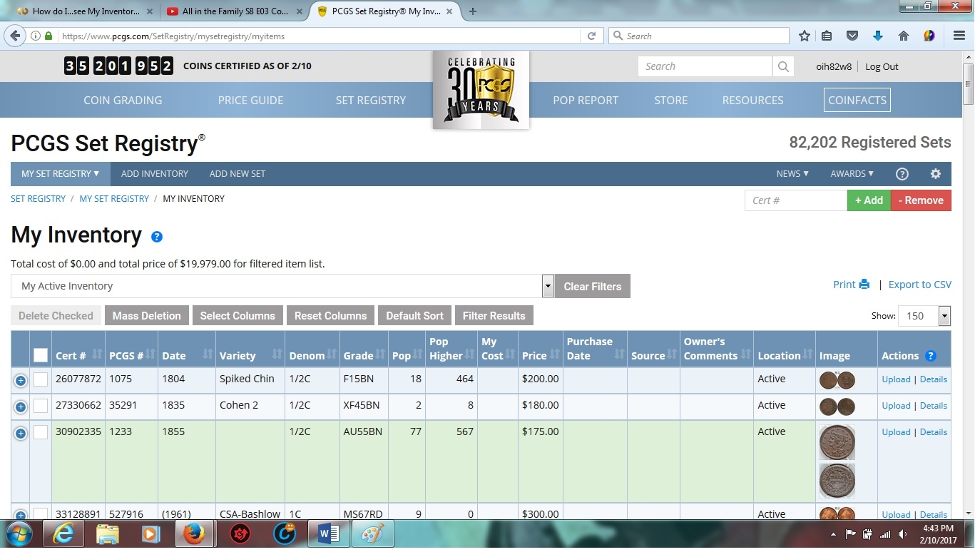
Task: Launch Internet Explorer from taskbar
Action: [x=63, y=533]
